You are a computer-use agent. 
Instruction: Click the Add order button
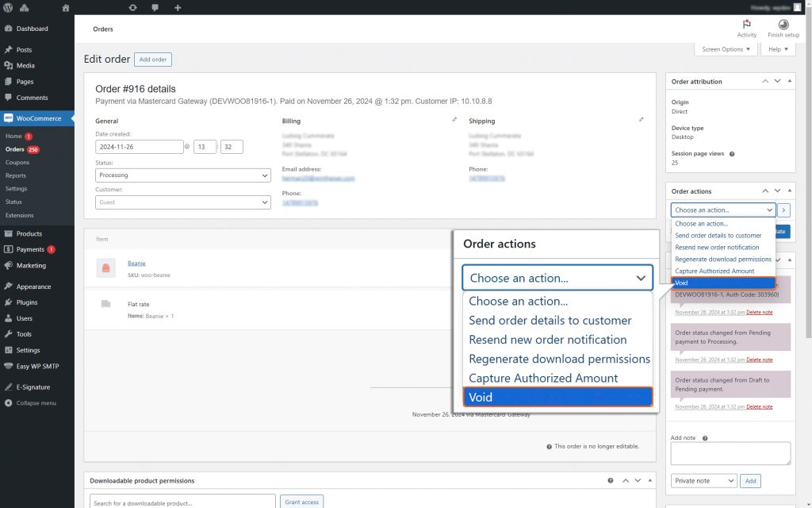click(153, 60)
